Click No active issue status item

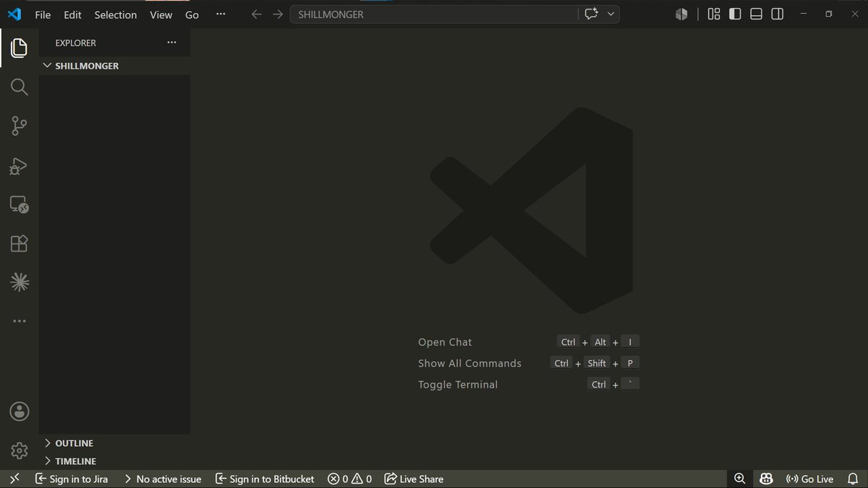pos(163,479)
